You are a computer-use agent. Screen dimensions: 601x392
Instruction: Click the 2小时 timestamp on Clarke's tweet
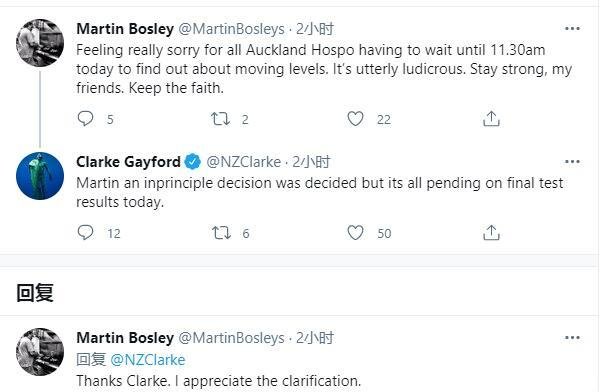coord(311,162)
